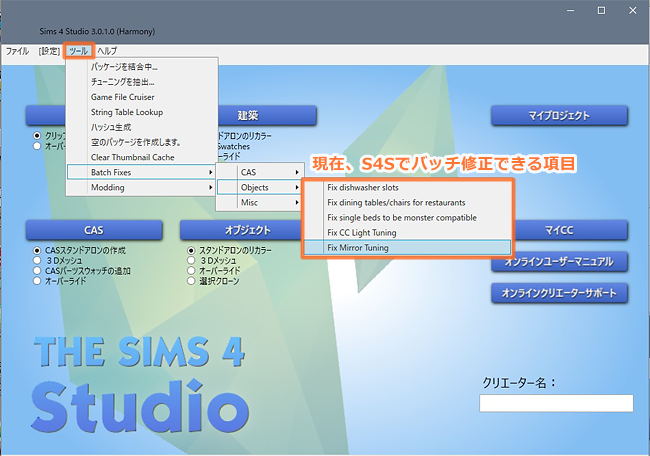Open the ヘルプ menu
Viewport: 650px width, 456px height.
point(107,51)
